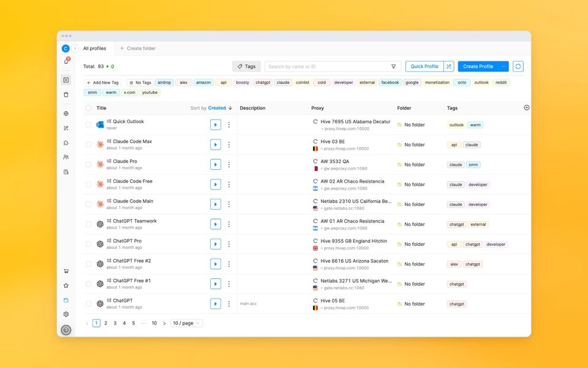This screenshot has height=368, width=588.
Task: Open more options for ChatGPT Free #2
Action: click(228, 264)
